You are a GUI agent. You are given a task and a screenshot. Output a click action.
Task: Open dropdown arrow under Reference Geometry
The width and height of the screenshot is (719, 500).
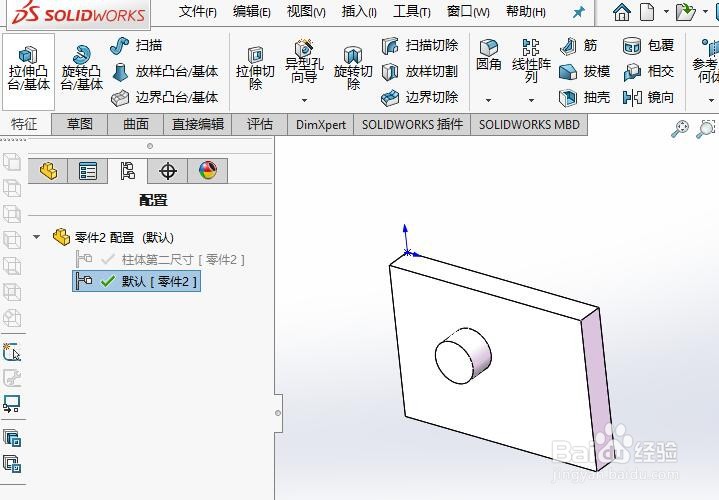click(711, 100)
